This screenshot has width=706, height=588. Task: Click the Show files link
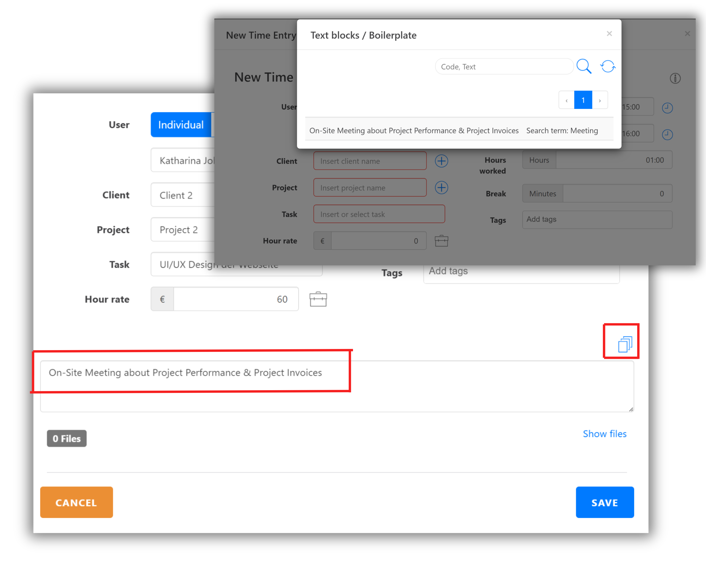click(x=604, y=434)
